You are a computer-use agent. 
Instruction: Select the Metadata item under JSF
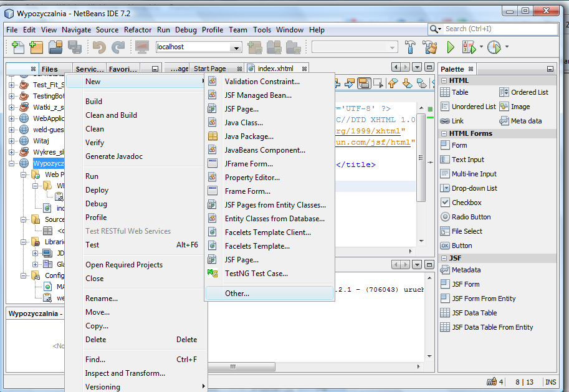[461, 270]
